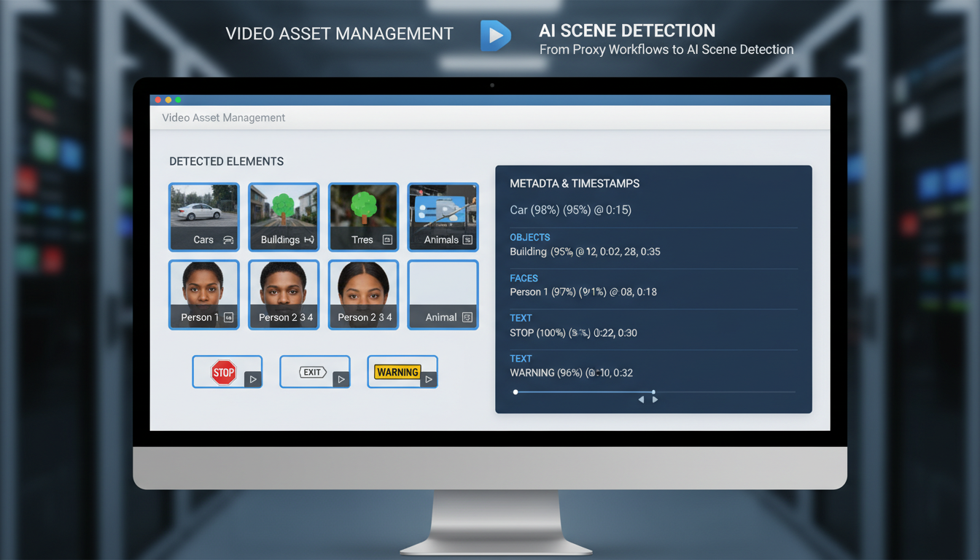
Task: Open the Person 2 3 4 male face thumbnail
Action: (283, 290)
